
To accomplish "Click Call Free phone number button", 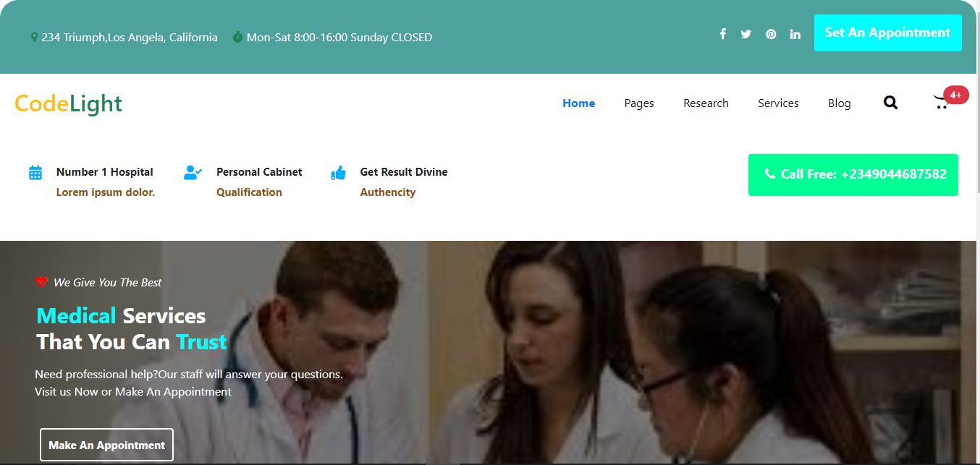I will [853, 174].
